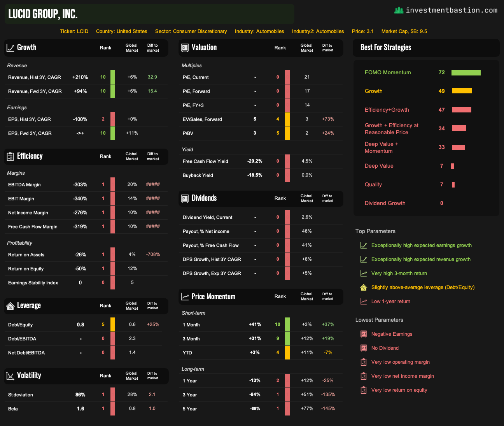The width and height of the screenshot is (504, 426).
Task: Click icon beside Very low operating margin
Action: (x=364, y=362)
